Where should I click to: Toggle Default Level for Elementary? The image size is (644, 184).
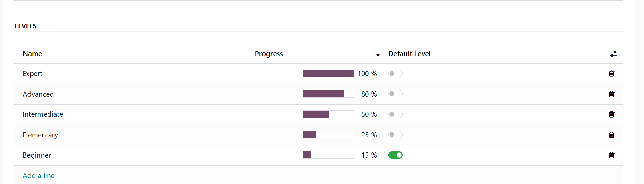(395, 135)
